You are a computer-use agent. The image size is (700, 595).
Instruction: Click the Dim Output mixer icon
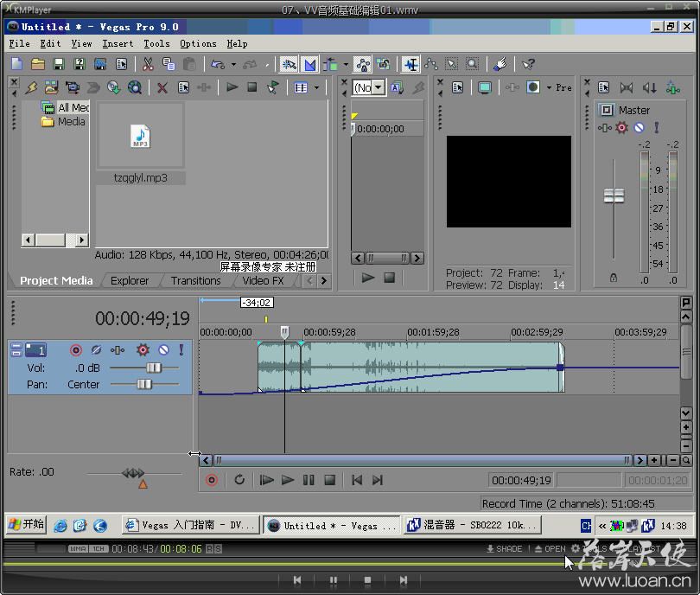coord(650,87)
